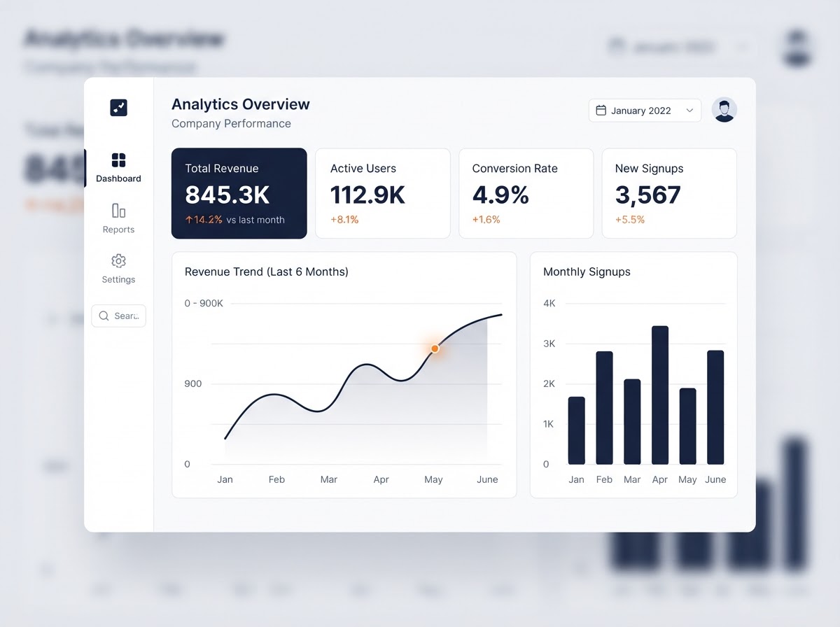
Task: Open the user profile avatar
Action: click(724, 110)
